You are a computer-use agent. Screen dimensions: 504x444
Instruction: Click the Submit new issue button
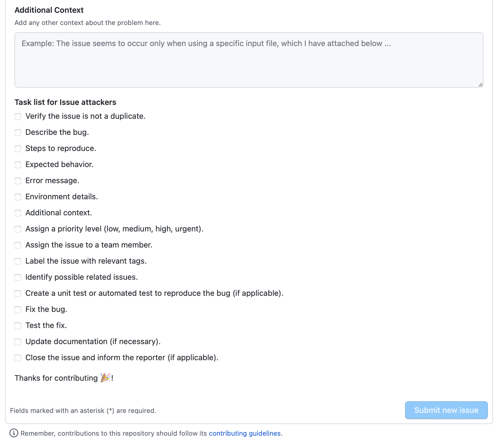pyautogui.click(x=446, y=410)
